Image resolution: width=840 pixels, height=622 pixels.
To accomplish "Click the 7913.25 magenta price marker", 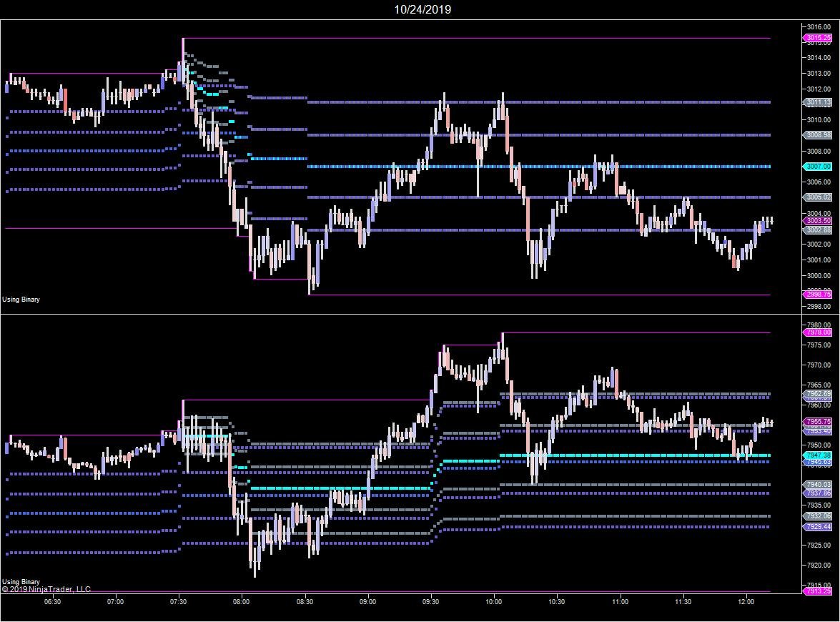I will pos(818,591).
